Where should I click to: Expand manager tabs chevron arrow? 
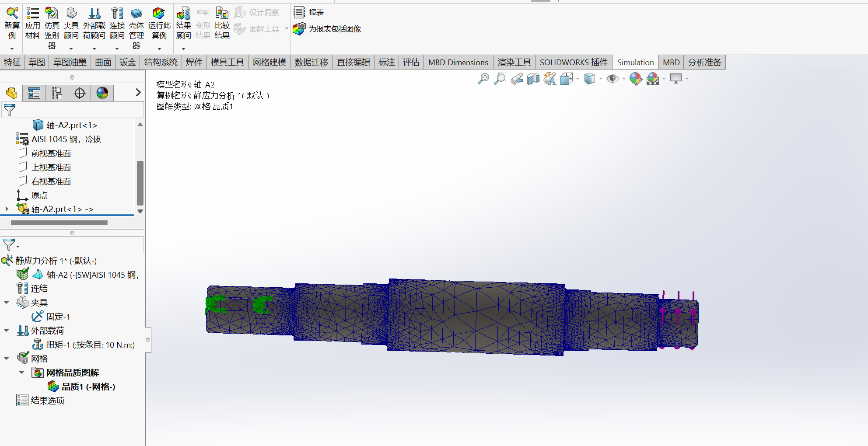pos(138,92)
